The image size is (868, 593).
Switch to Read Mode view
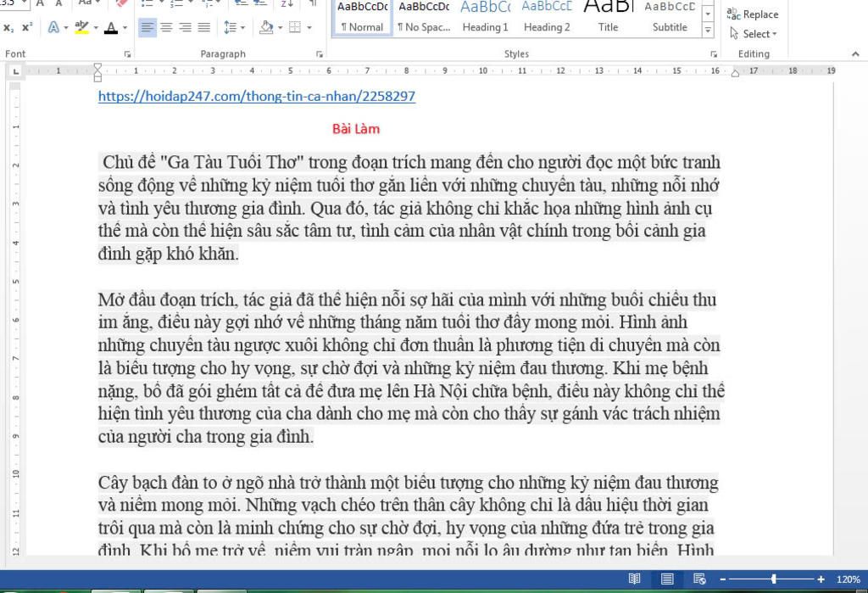[634, 579]
